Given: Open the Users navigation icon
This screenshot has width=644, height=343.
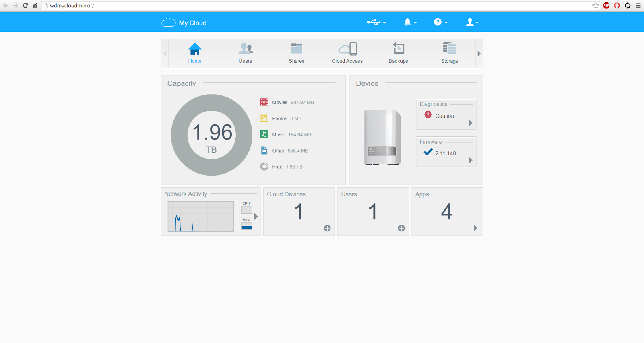Looking at the screenshot, I should point(246,48).
